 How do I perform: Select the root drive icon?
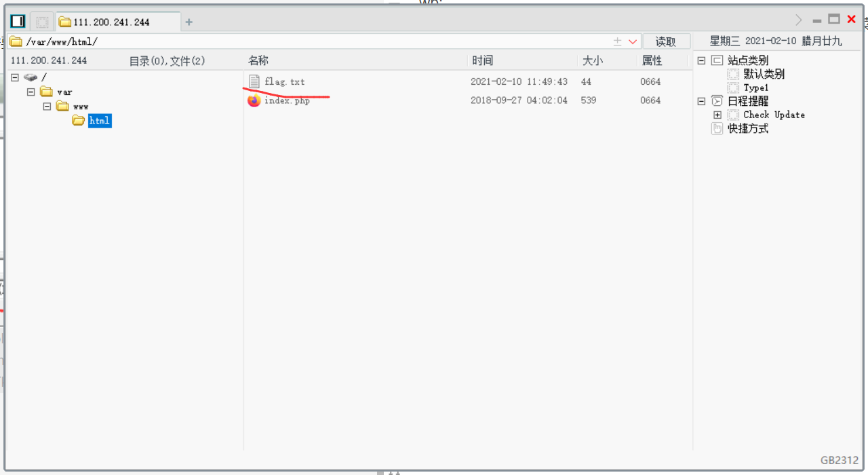tap(31, 77)
